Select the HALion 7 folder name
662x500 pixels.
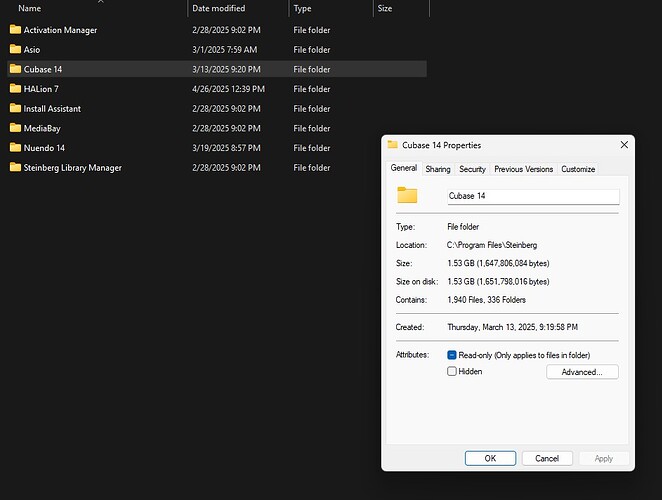click(41, 89)
